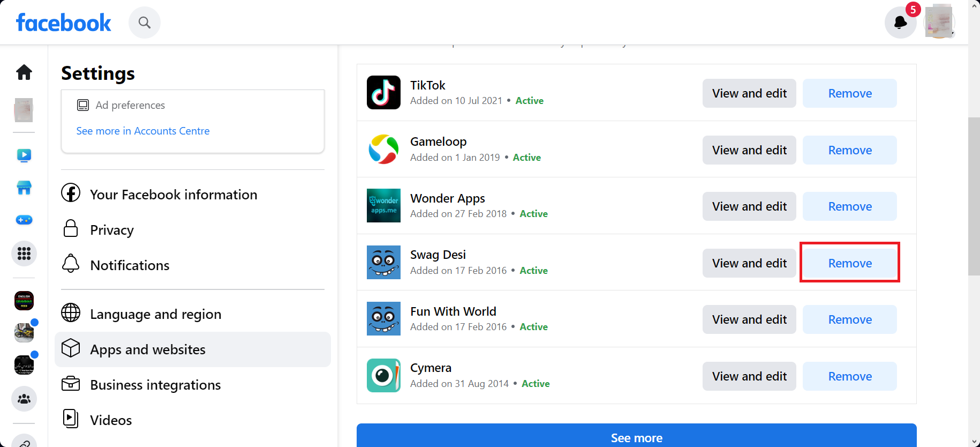Remove the Gameloop app
980x447 pixels.
click(850, 150)
